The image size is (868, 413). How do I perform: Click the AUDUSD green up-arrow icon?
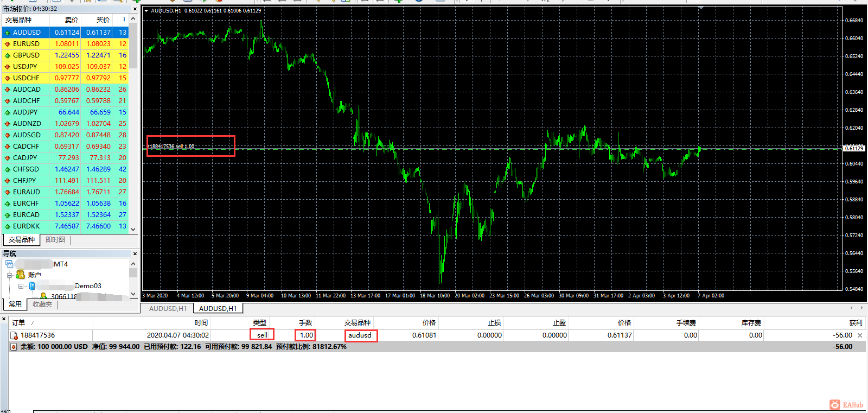pos(7,33)
